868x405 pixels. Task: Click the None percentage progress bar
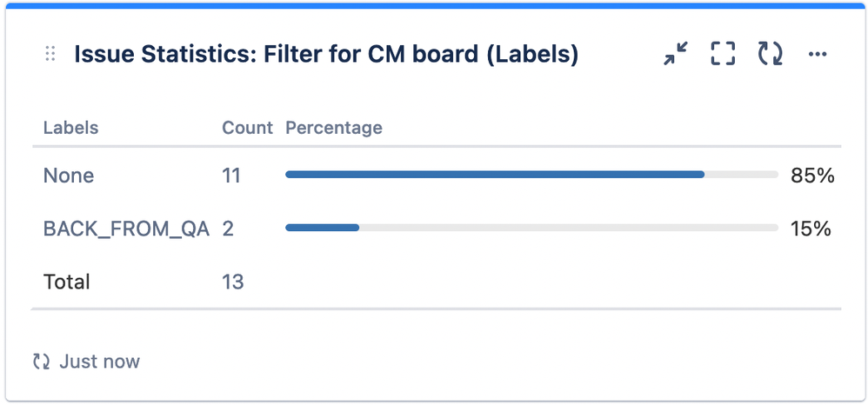tap(531, 175)
